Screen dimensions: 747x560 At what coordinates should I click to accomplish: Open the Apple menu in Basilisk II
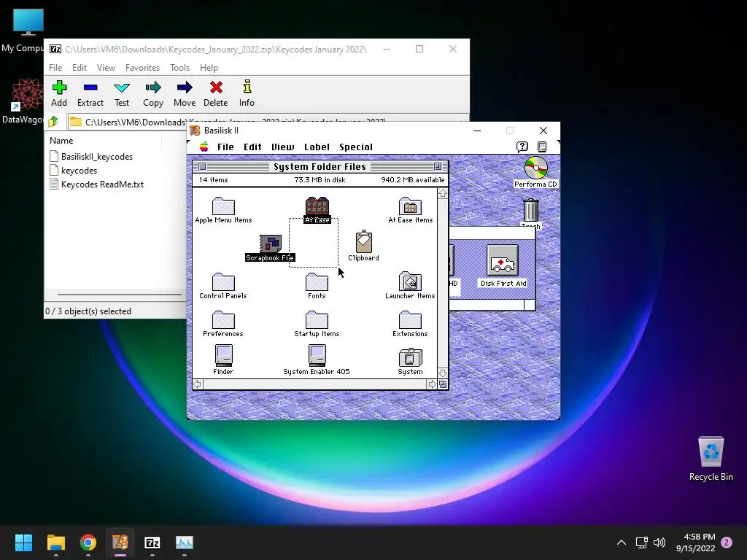point(204,147)
